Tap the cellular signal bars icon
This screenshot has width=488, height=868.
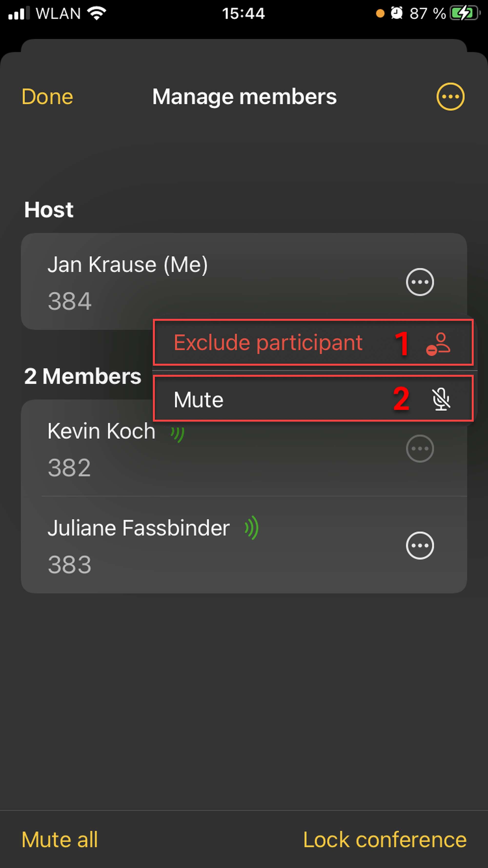[x=19, y=13]
